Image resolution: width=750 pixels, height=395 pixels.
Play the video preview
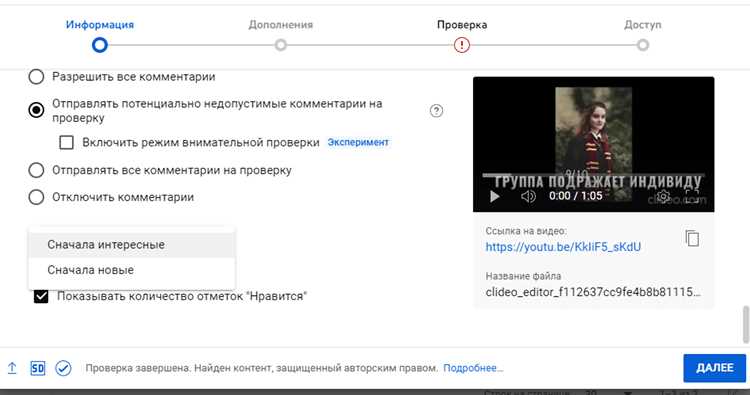click(495, 196)
